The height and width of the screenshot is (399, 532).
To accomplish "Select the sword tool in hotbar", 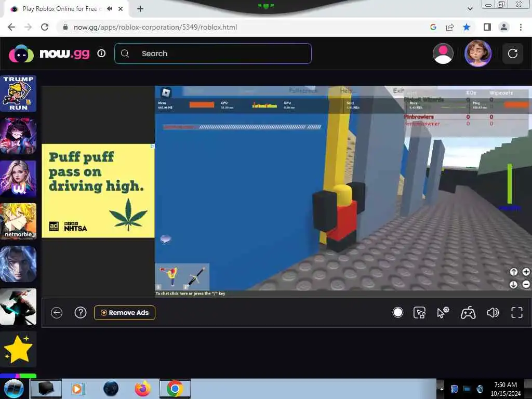I will 196,277.
